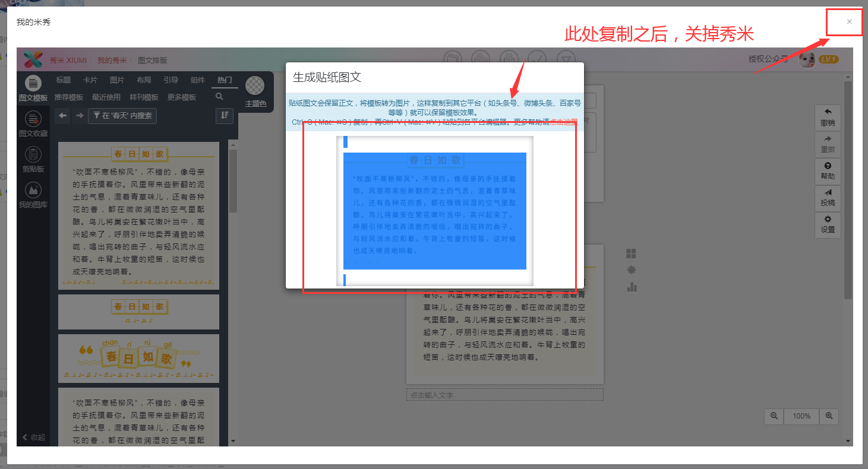Open 设置 settings gear

click(x=828, y=224)
